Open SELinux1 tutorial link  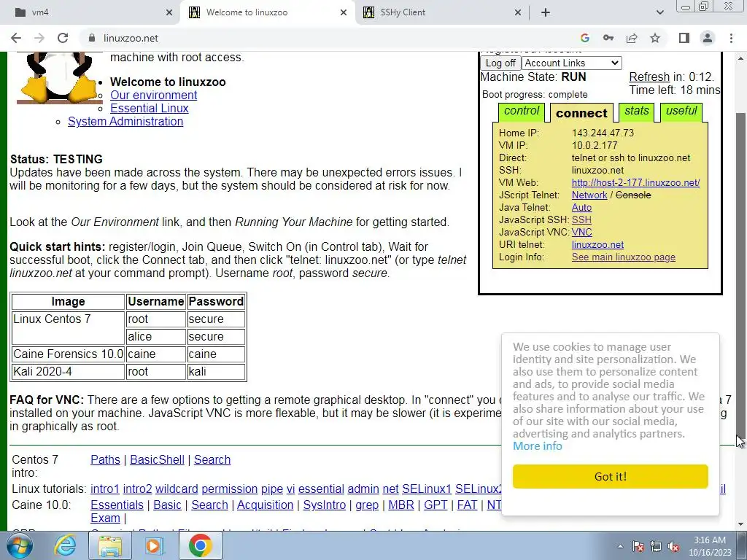click(x=426, y=489)
